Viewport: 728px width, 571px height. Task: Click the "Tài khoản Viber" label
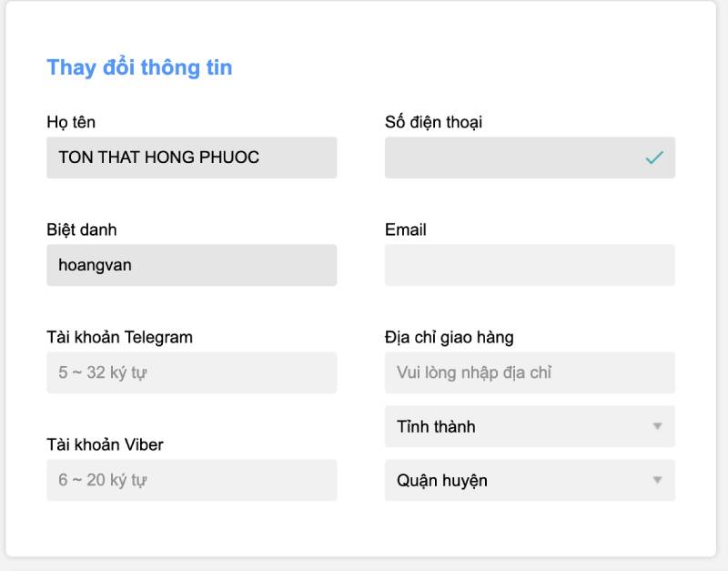(105, 444)
